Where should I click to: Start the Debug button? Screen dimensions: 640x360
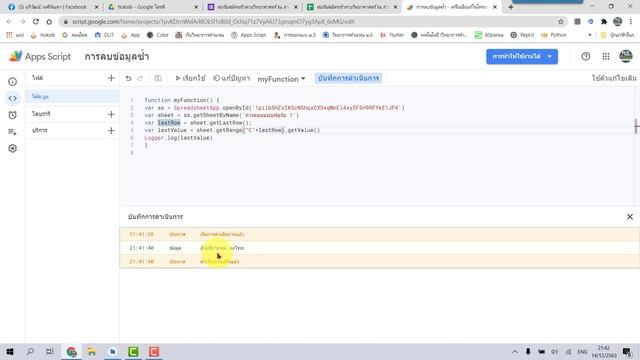(231, 78)
